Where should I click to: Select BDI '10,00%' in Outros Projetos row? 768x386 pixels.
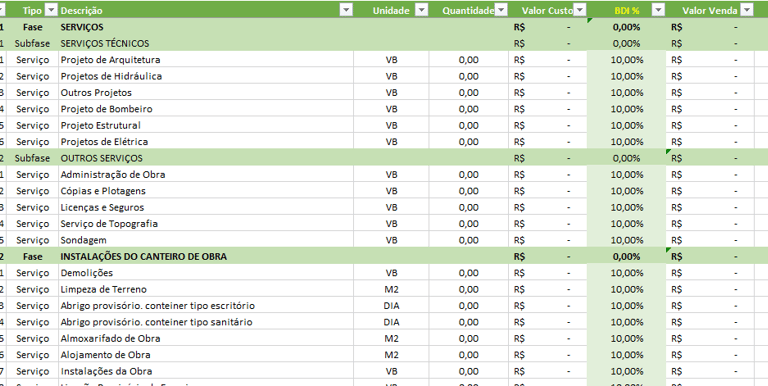(626, 93)
